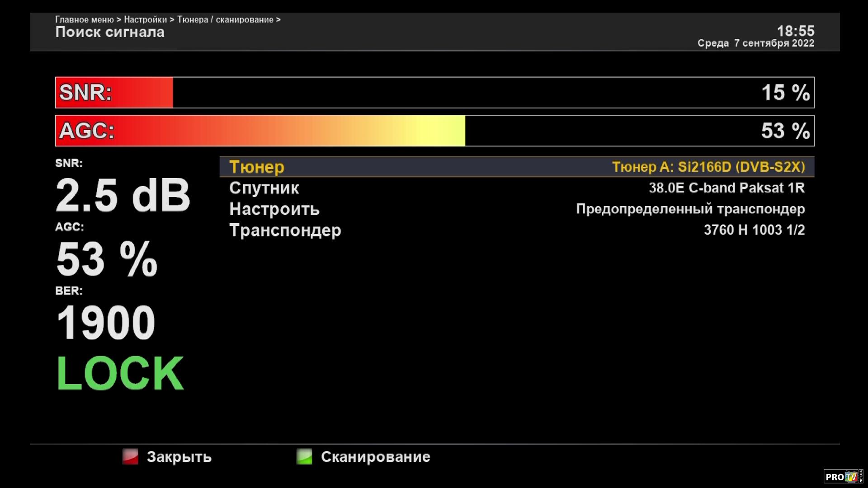
Task: Select the Транспондер menu row
Action: click(285, 230)
